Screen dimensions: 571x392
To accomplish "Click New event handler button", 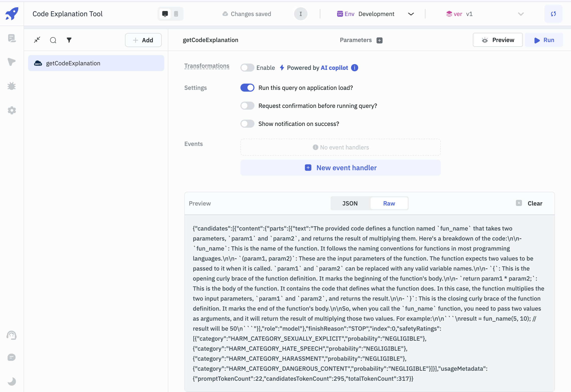I will pos(340,168).
